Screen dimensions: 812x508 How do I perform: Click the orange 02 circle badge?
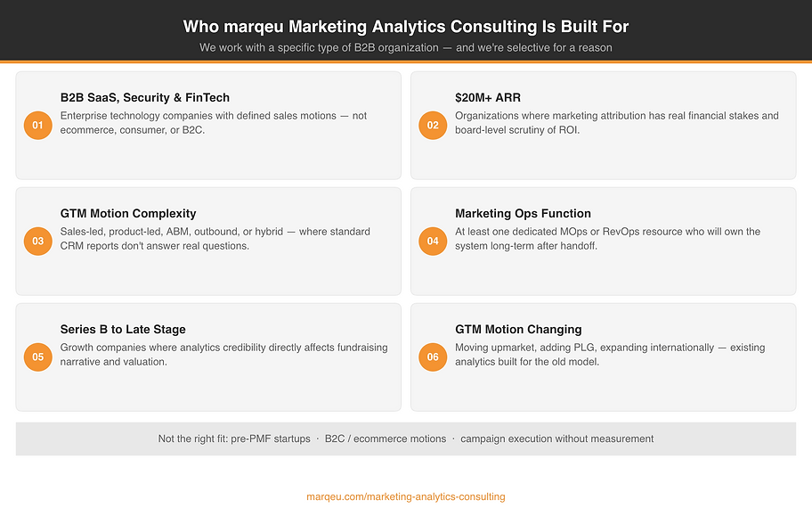[x=433, y=125]
